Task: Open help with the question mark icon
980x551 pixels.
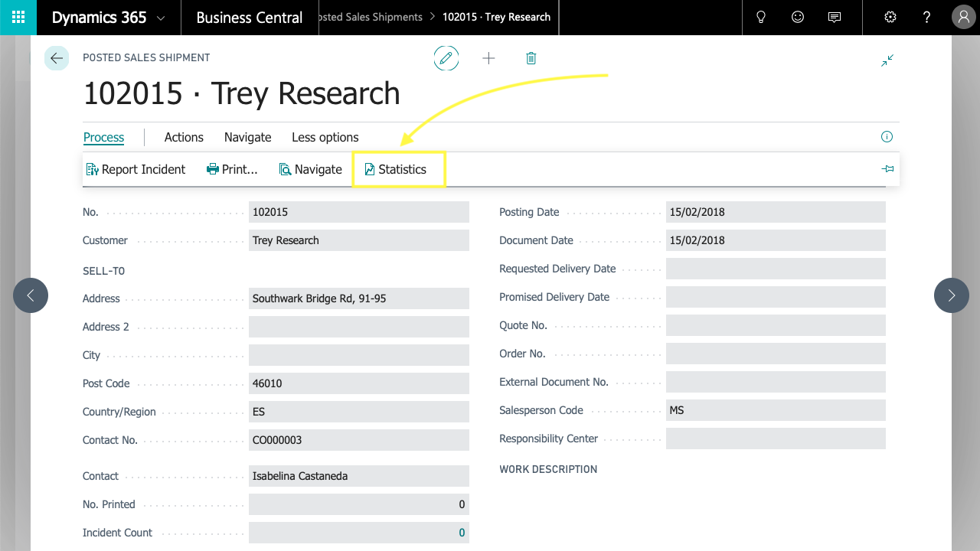Action: point(926,17)
